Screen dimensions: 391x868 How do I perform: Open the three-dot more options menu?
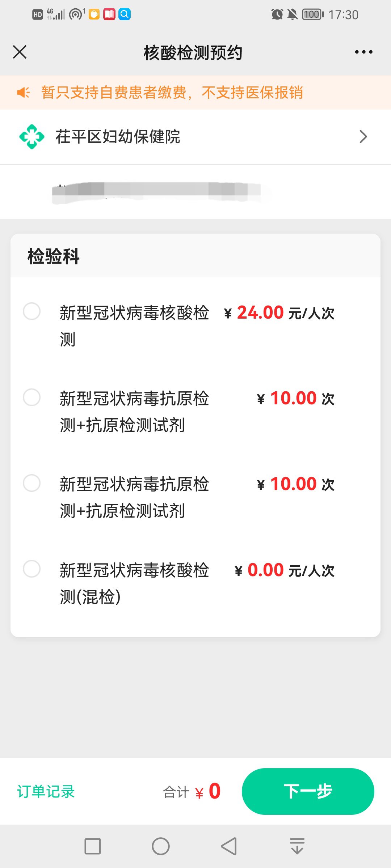363,52
